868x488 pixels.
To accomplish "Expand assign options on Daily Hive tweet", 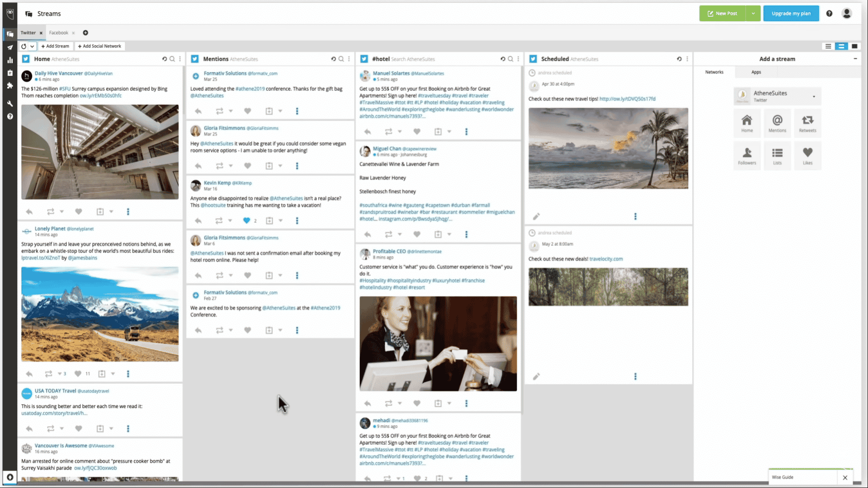I will [111, 211].
